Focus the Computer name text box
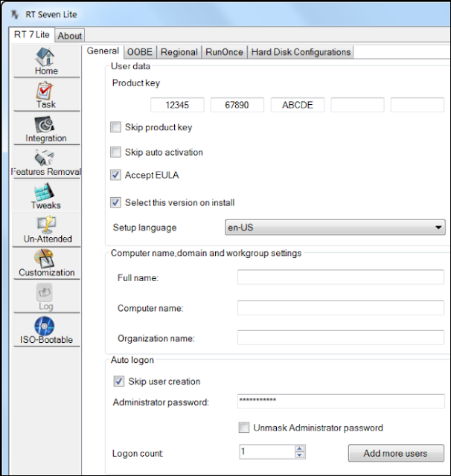 [x=341, y=308]
